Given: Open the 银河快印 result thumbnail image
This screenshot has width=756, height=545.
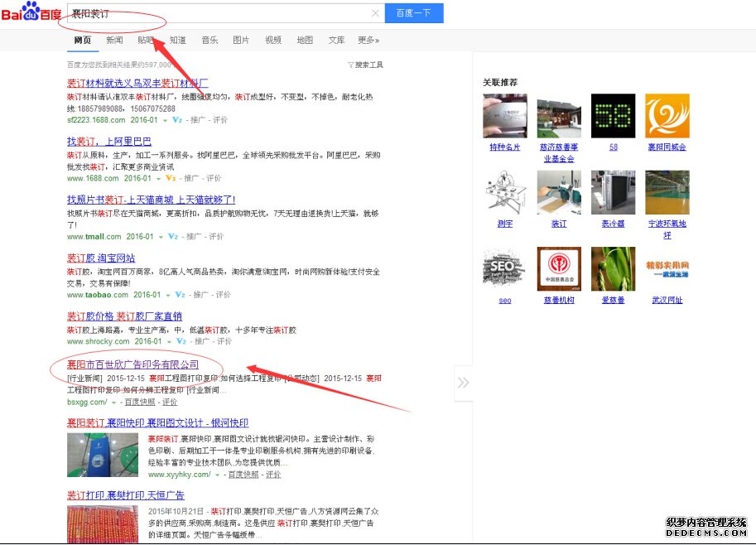Looking at the screenshot, I should tap(102, 455).
